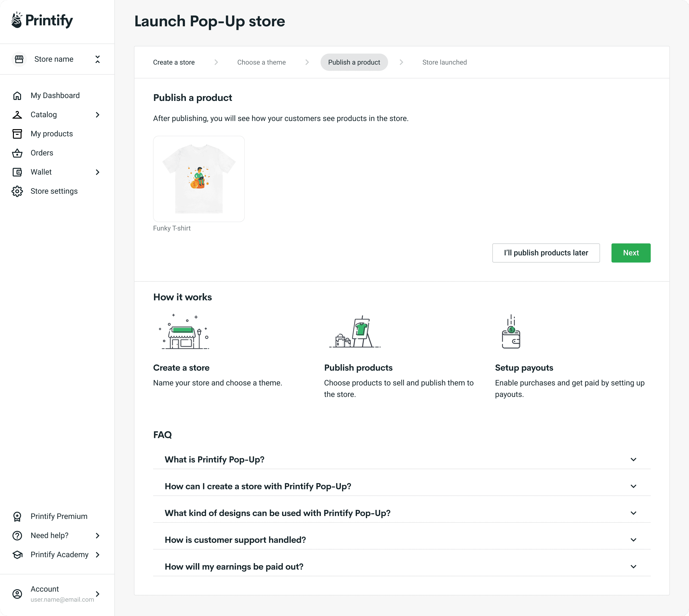Open the Account submenu arrow
Image resolution: width=689 pixels, height=616 pixels.
(98, 594)
